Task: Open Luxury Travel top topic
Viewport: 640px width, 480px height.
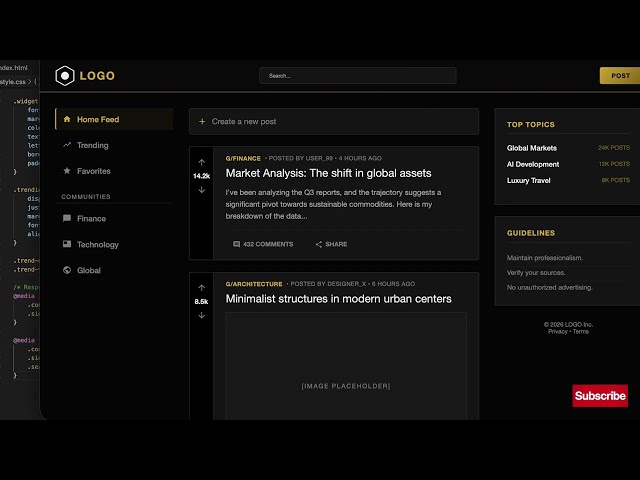Action: tap(528, 180)
